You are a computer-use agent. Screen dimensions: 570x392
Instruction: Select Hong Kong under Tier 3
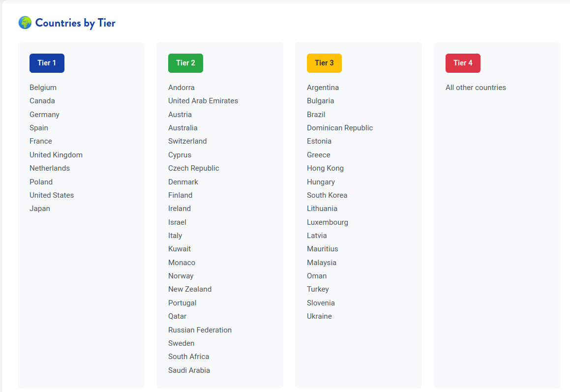tap(325, 168)
